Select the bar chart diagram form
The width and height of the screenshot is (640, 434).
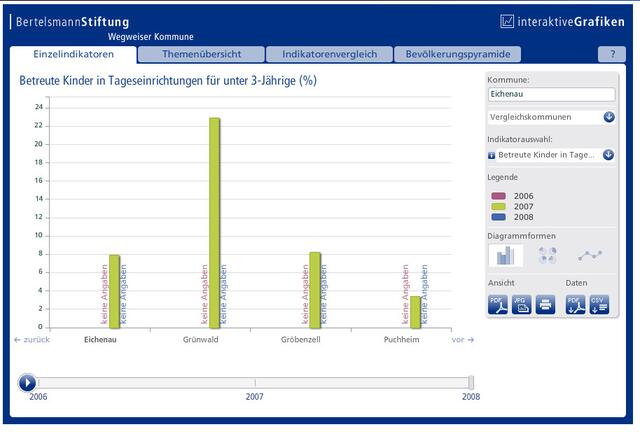(x=506, y=256)
